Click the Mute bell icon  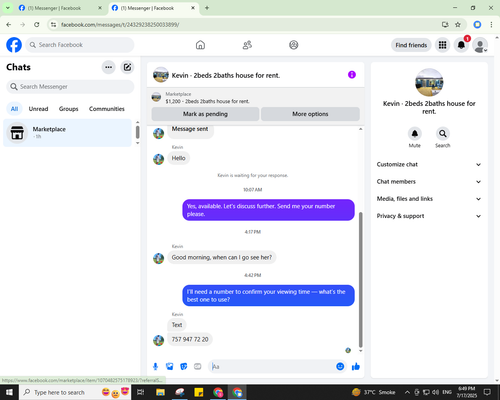coord(415,134)
